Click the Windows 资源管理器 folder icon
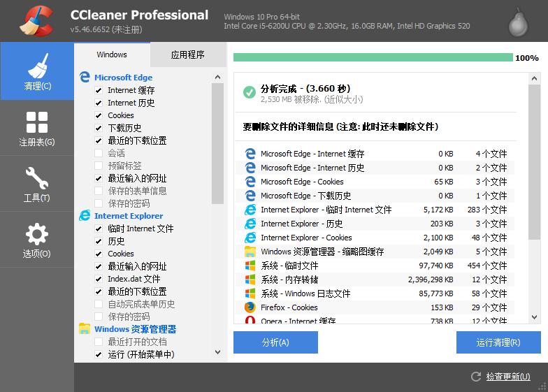548x392 pixels. click(x=85, y=328)
